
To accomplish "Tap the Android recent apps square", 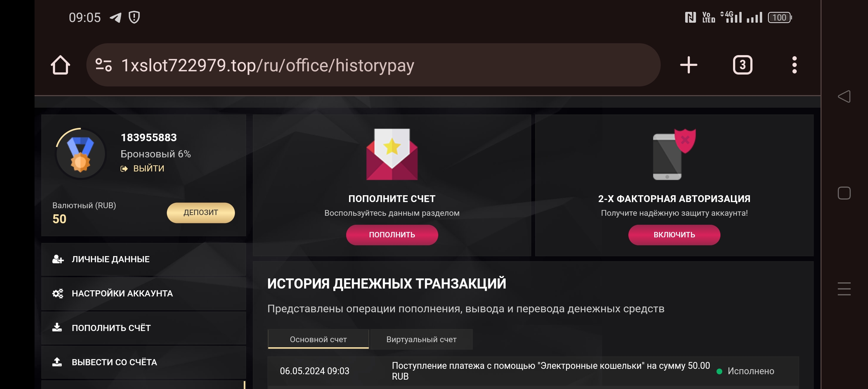I will [844, 193].
